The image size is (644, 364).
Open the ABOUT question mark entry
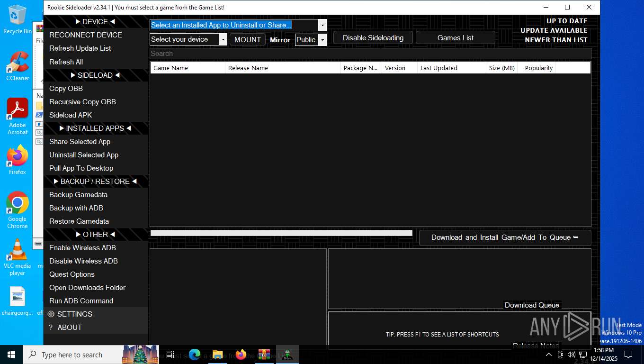[x=96, y=327]
